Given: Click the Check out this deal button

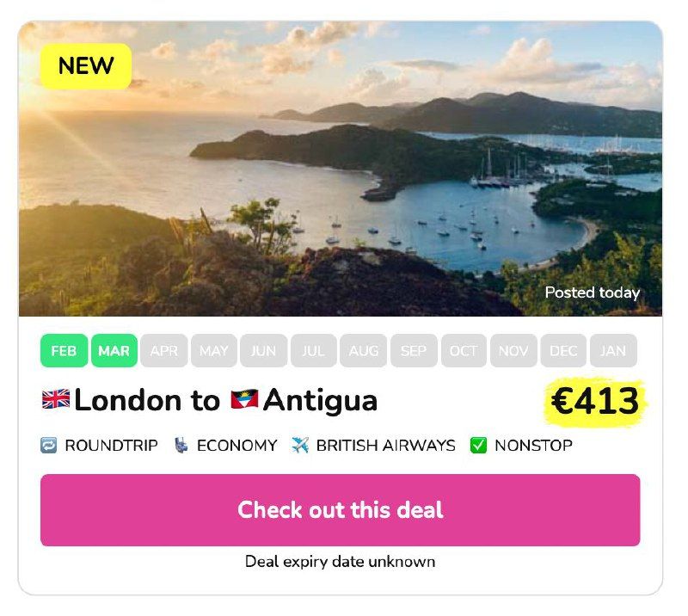Looking at the screenshot, I should [x=340, y=510].
